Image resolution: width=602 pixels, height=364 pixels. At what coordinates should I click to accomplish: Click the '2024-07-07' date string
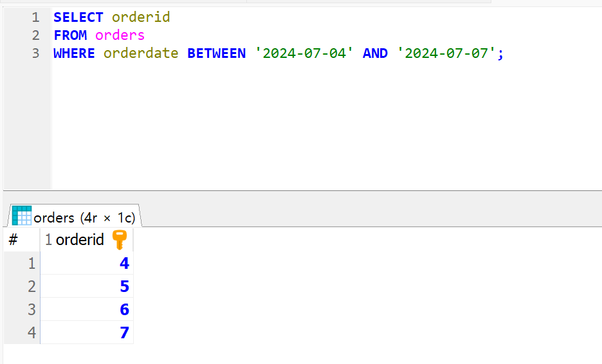tap(446, 53)
